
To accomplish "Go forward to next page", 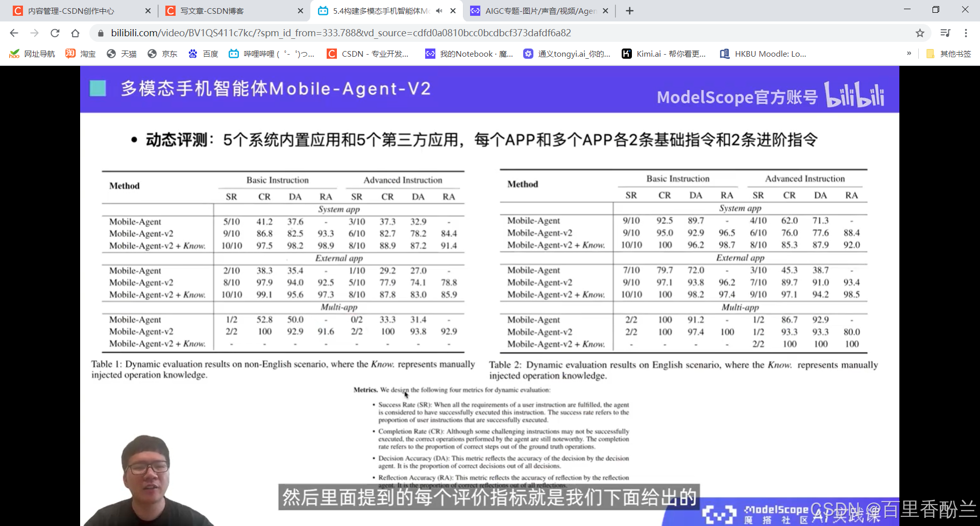I will coord(34,33).
